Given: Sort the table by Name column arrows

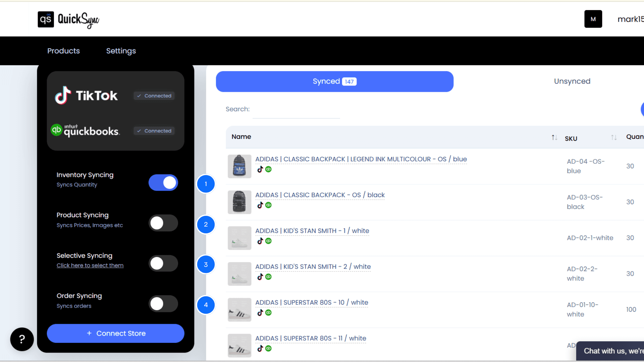Looking at the screenshot, I should click(554, 137).
